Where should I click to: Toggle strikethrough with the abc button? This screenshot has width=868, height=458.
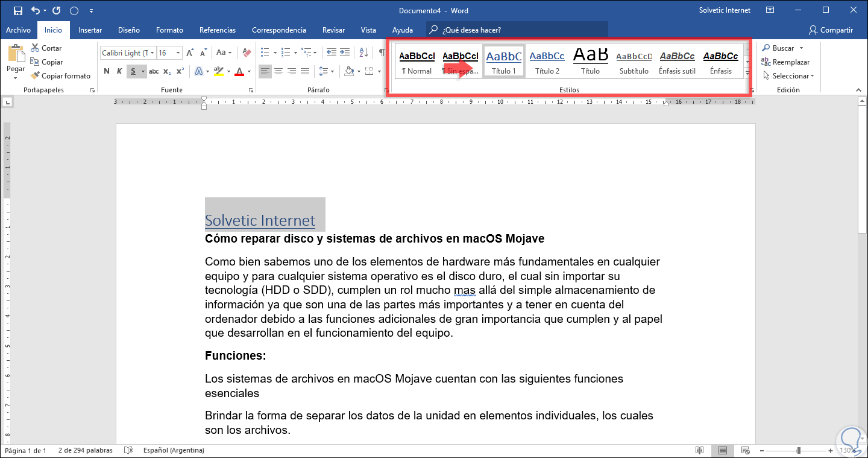(154, 72)
